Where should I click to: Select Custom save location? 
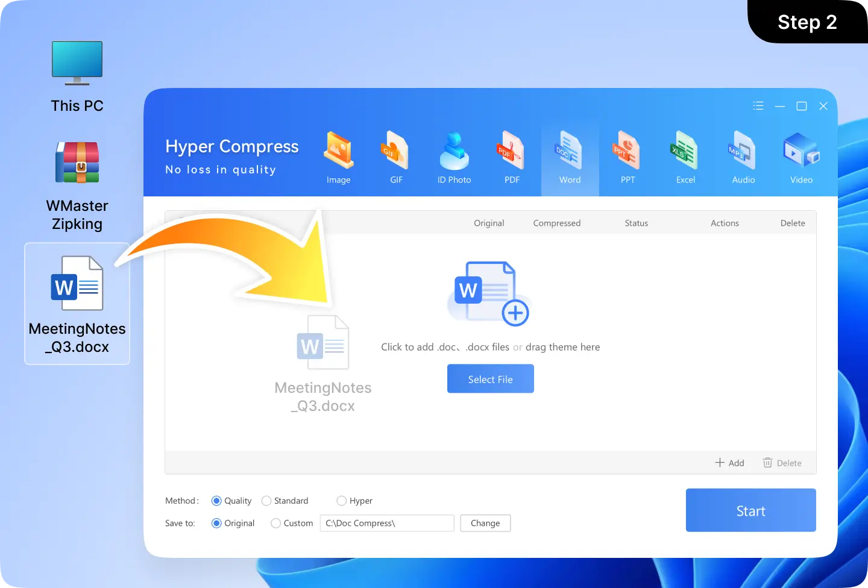coord(292,523)
